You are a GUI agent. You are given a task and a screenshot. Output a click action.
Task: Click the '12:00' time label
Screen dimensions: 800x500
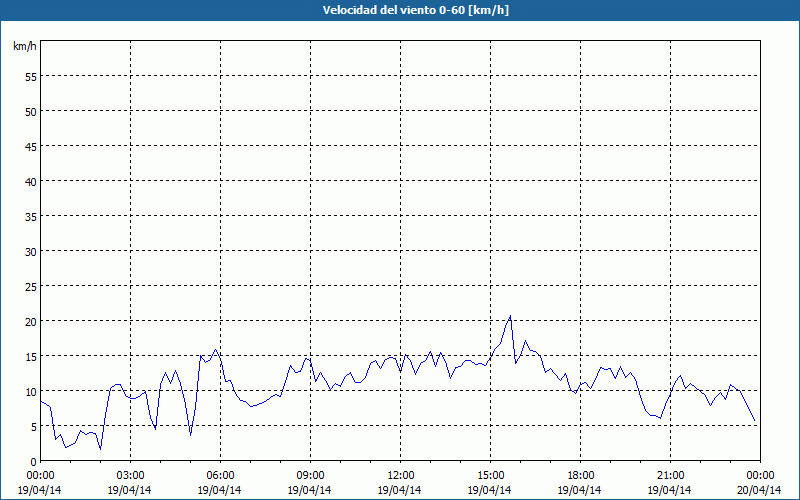coord(401,476)
